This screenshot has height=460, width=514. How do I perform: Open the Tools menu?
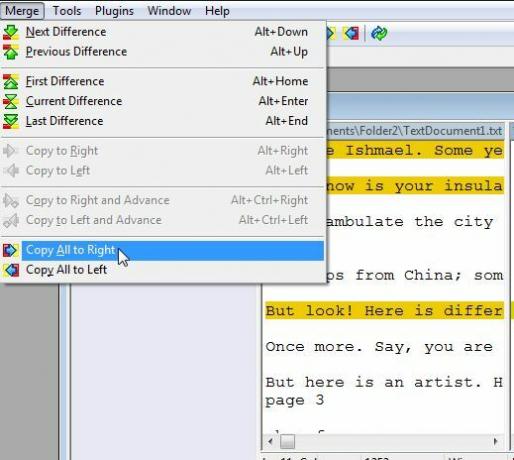(x=67, y=11)
